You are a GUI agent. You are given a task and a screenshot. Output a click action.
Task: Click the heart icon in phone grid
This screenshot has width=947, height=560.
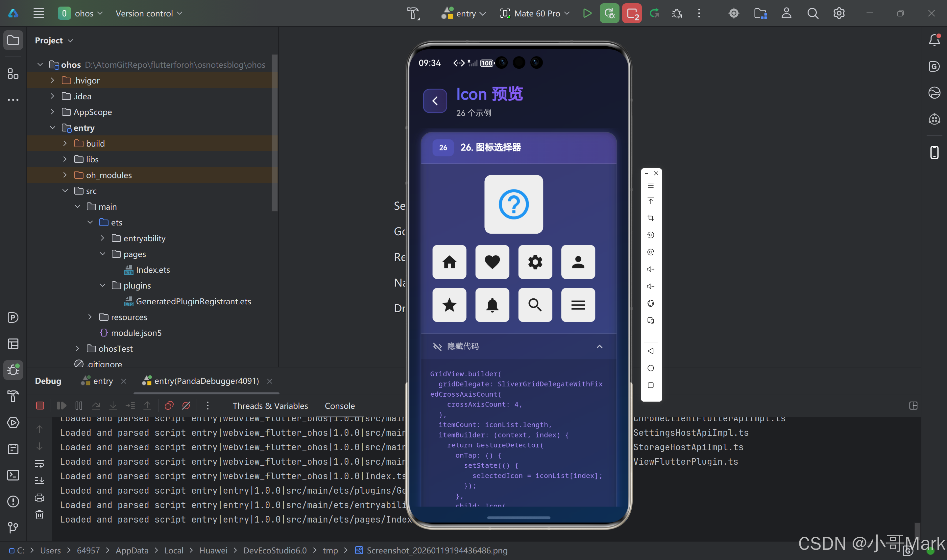(492, 262)
